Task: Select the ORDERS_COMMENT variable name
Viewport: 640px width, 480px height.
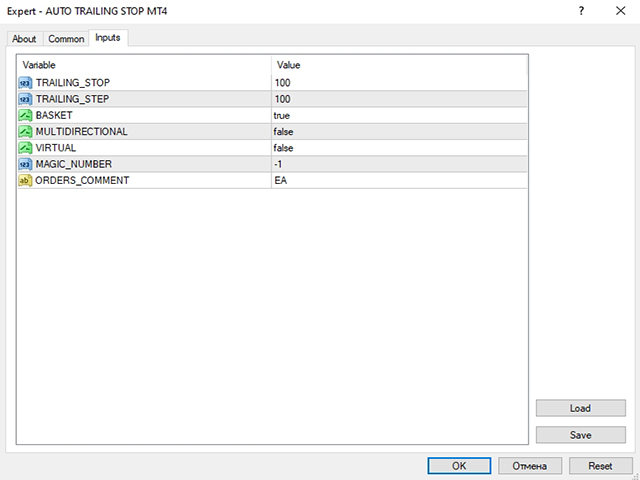Action: (x=82, y=180)
